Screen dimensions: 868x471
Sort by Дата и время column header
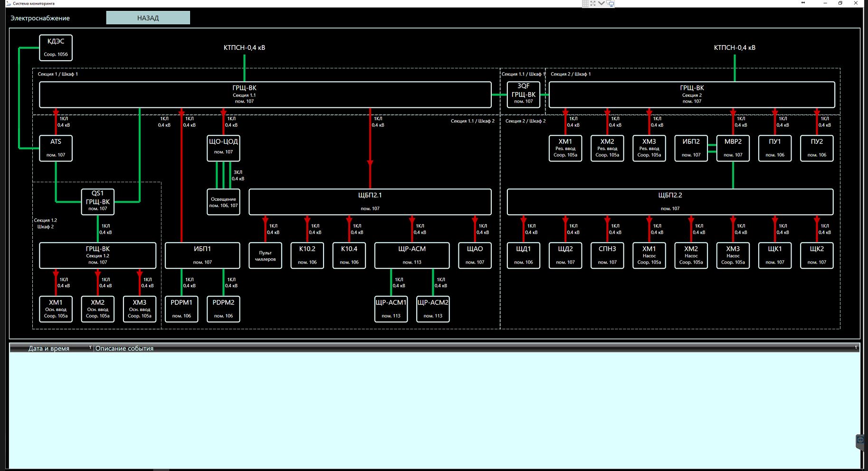[49, 348]
